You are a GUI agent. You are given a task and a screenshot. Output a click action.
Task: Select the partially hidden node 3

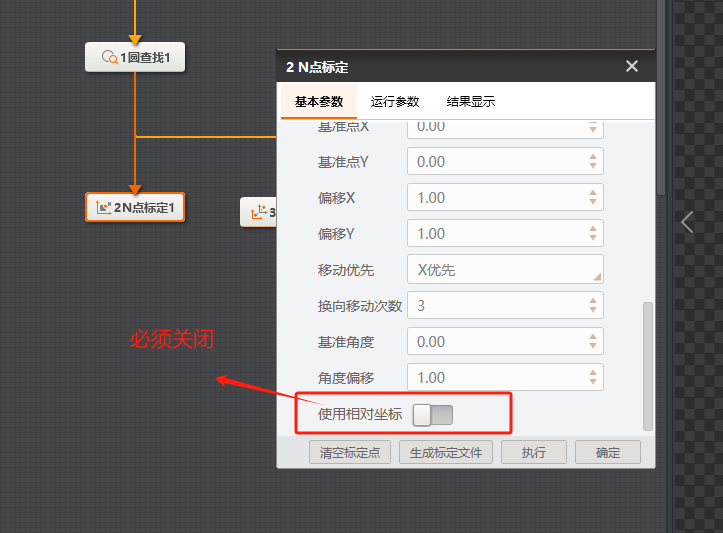click(x=258, y=213)
